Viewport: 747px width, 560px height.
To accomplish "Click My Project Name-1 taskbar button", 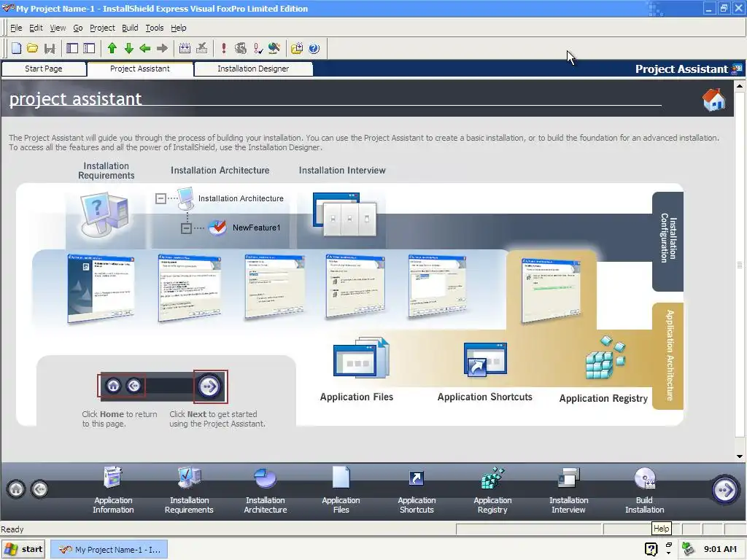I will pyautogui.click(x=109, y=550).
